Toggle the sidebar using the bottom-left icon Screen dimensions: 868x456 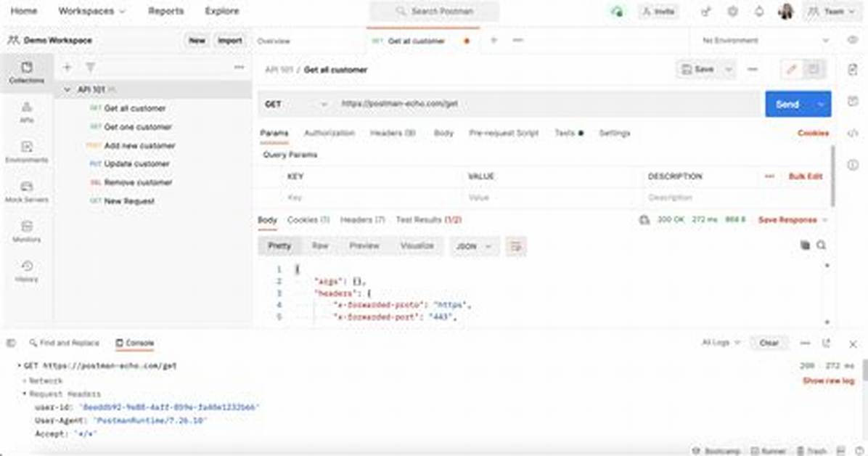[x=10, y=343]
